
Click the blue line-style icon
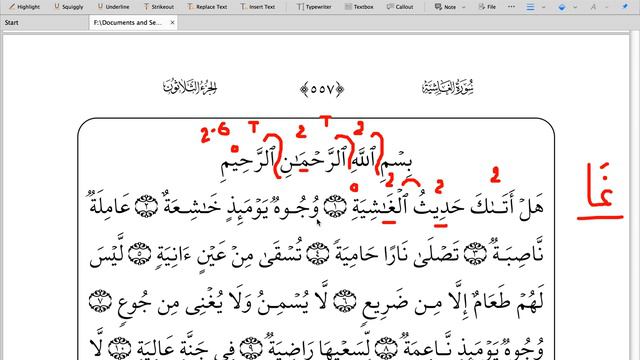tap(530, 7)
